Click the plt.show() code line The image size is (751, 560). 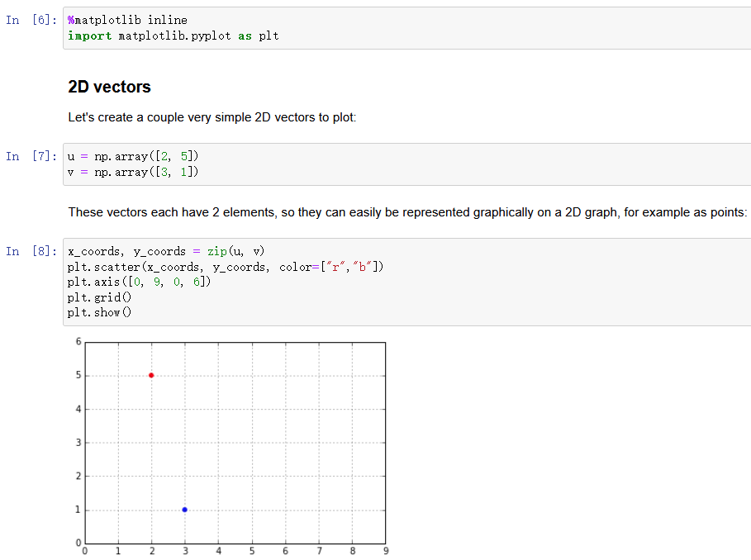(x=99, y=312)
